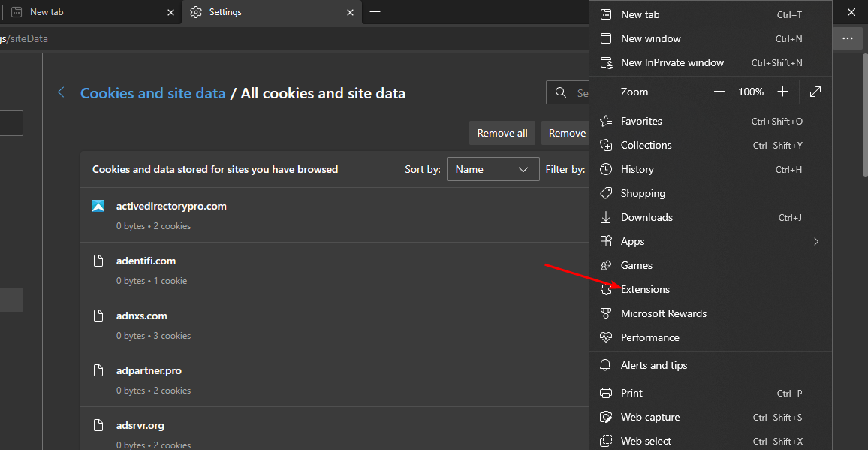Click the full screen zoom icon
This screenshot has width=868, height=450.
(x=815, y=92)
